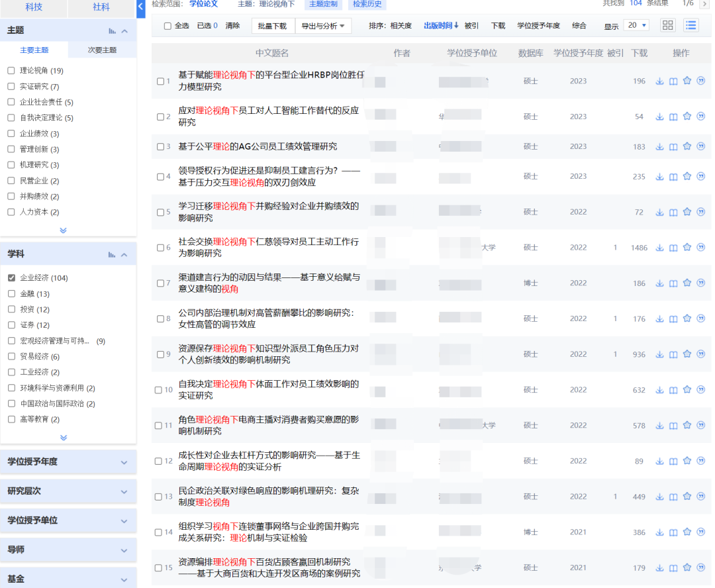Show chart visualization for 主题 panel
This screenshot has width=715, height=588.
point(112,31)
